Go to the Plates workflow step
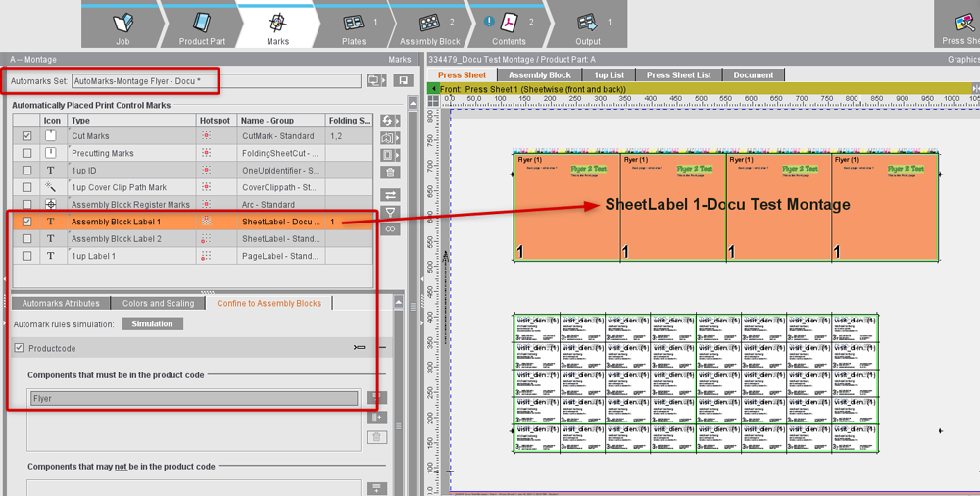Viewport: 980px width, 496px height. (x=354, y=26)
